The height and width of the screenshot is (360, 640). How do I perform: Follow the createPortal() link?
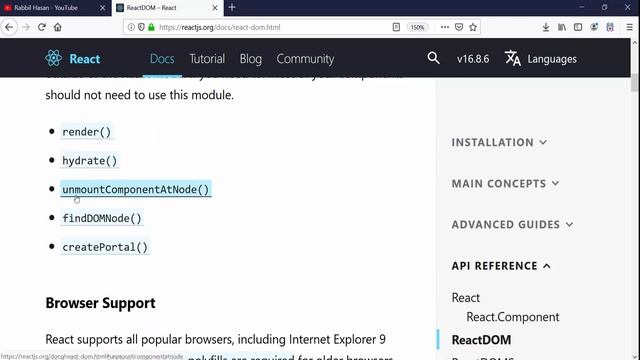(x=105, y=247)
